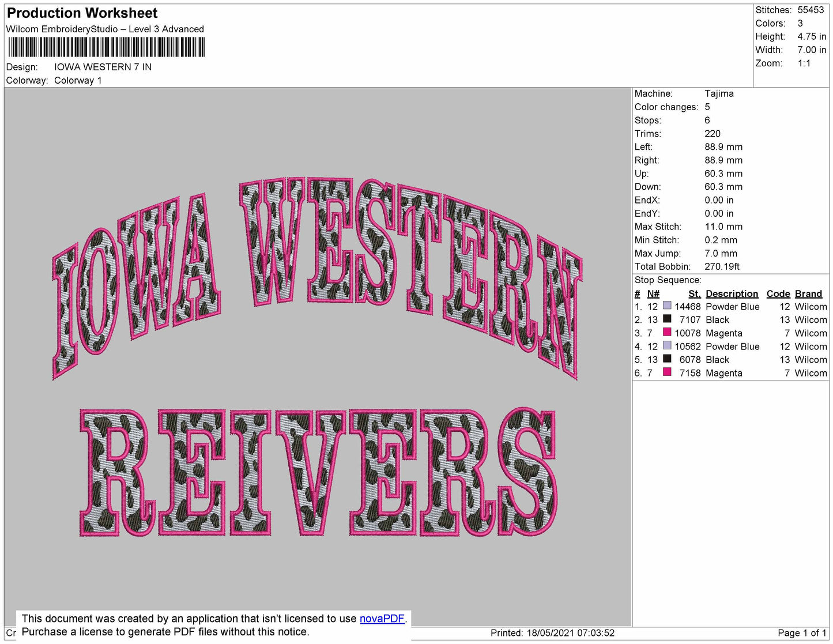Click the barcode under the worksheet title
Viewport: 833px width, 644px height.
107,47
